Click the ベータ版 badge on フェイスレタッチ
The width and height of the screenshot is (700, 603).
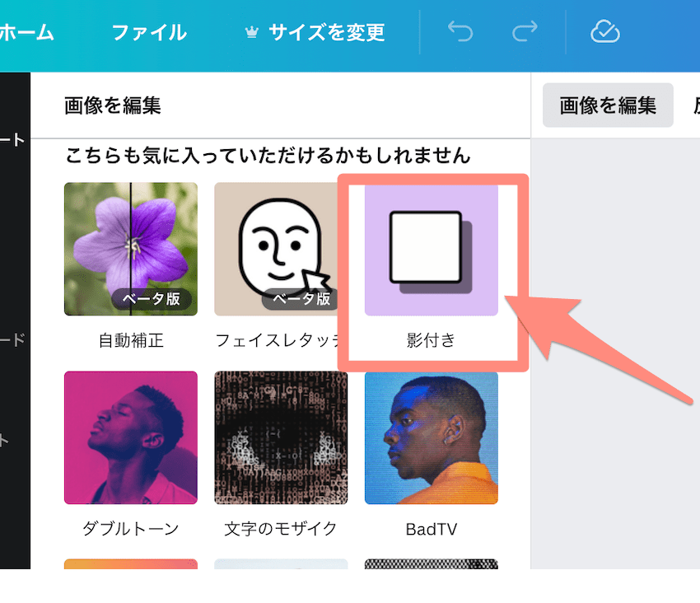tap(301, 299)
